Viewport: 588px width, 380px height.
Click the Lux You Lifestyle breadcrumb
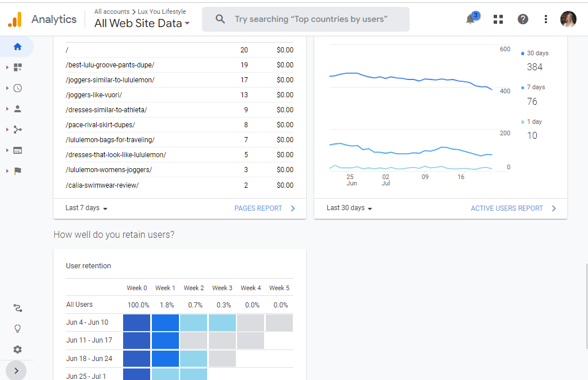162,12
